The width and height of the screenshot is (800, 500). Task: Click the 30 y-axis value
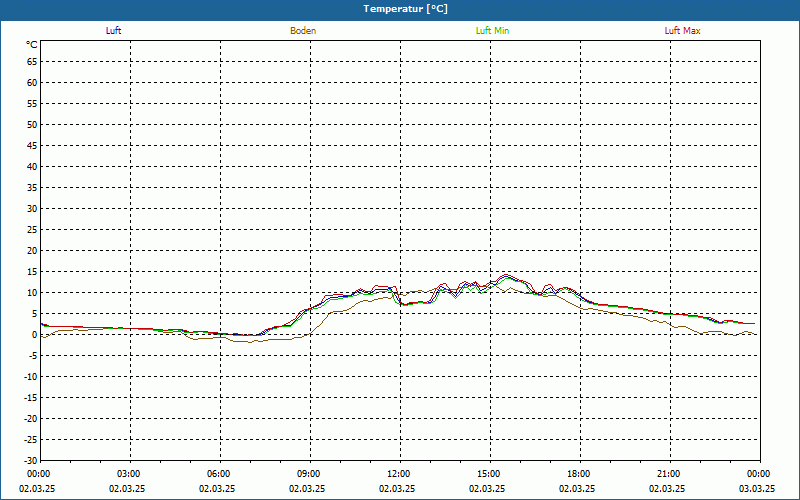point(32,209)
